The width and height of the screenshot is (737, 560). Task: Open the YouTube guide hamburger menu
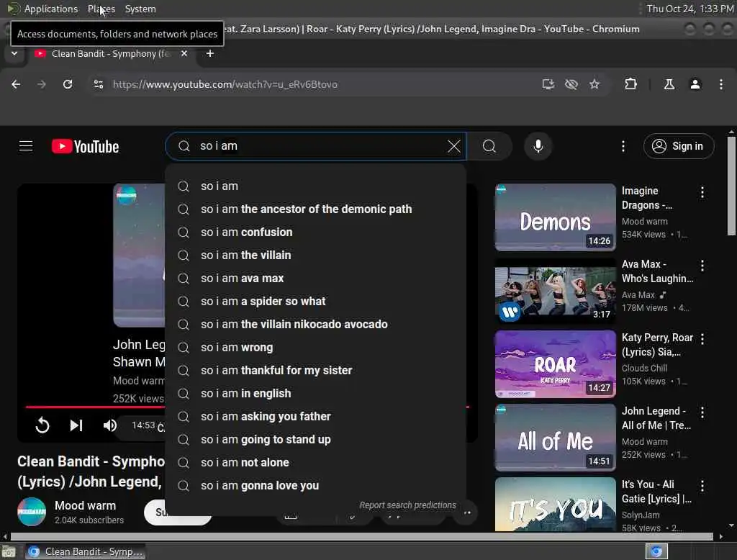click(x=26, y=146)
